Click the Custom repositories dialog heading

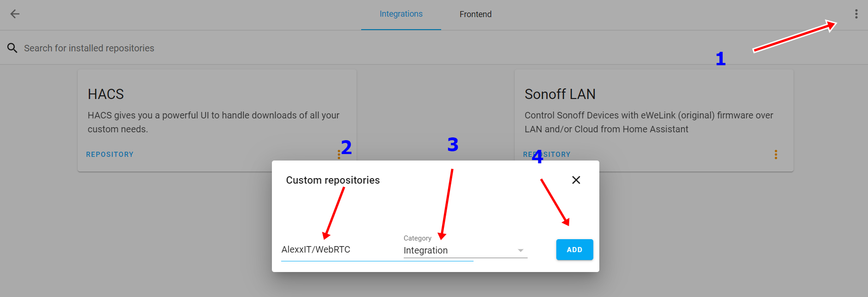(333, 180)
